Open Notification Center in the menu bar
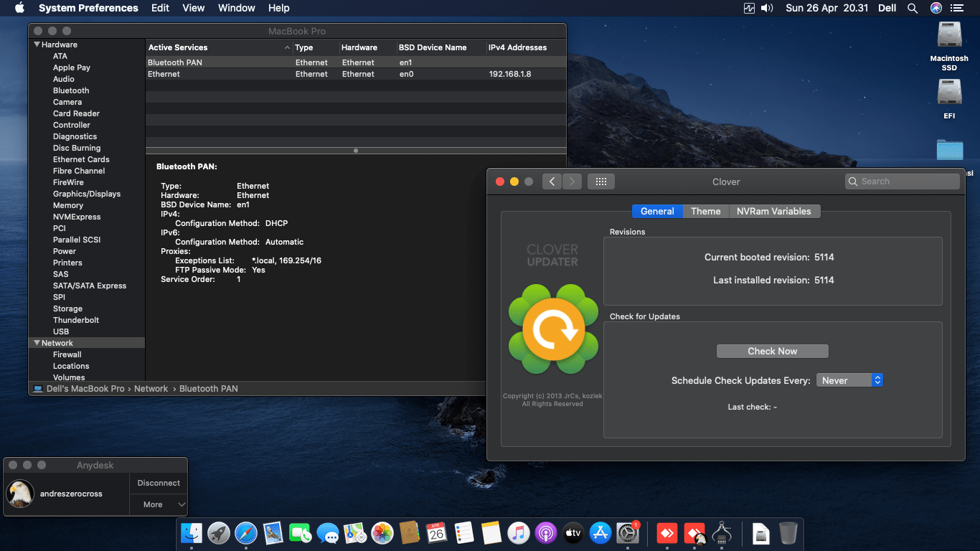Image resolution: width=980 pixels, height=551 pixels. [957, 8]
